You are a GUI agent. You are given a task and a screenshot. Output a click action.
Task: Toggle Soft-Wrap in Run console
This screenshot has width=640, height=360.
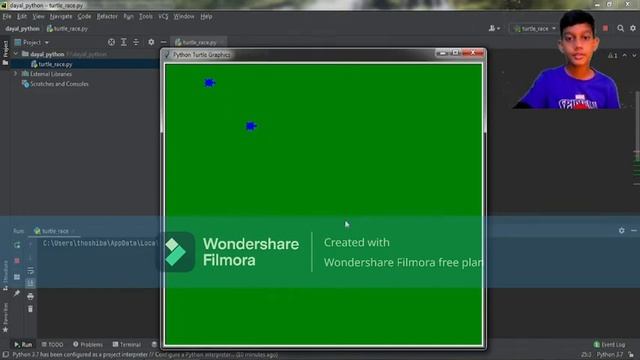[x=30, y=270]
